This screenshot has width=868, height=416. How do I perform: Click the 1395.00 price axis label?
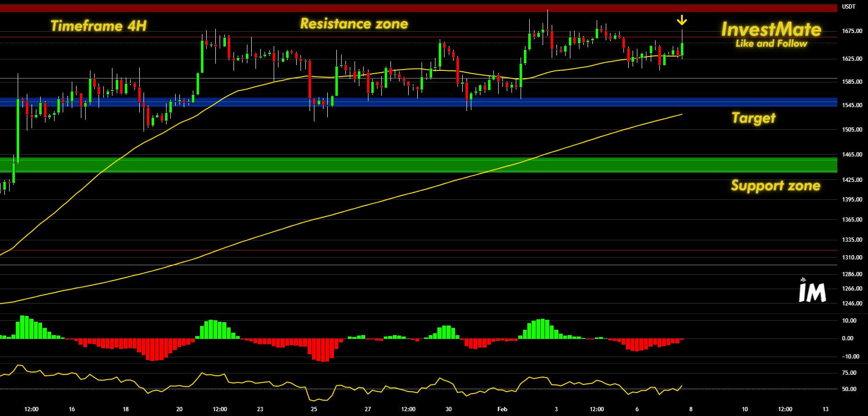click(x=852, y=200)
